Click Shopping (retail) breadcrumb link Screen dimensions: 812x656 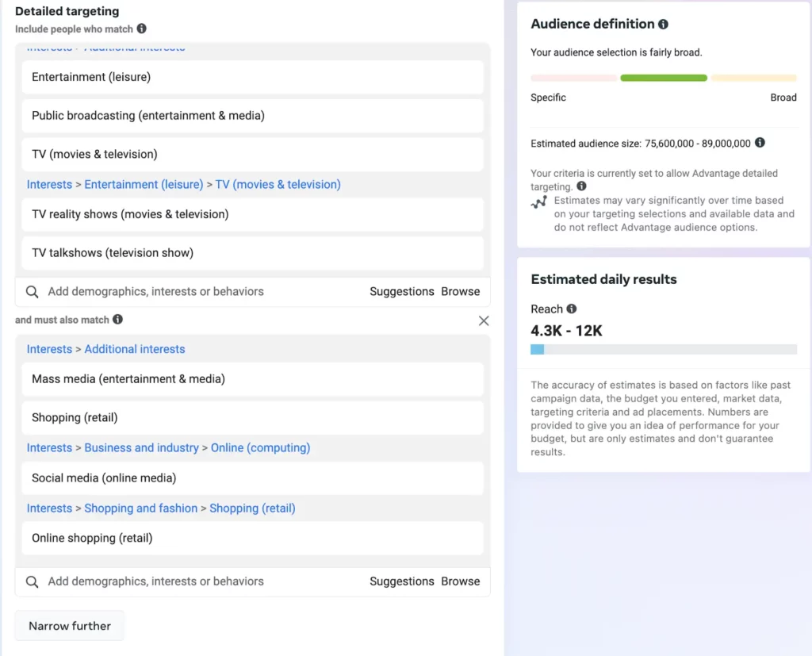click(x=252, y=508)
